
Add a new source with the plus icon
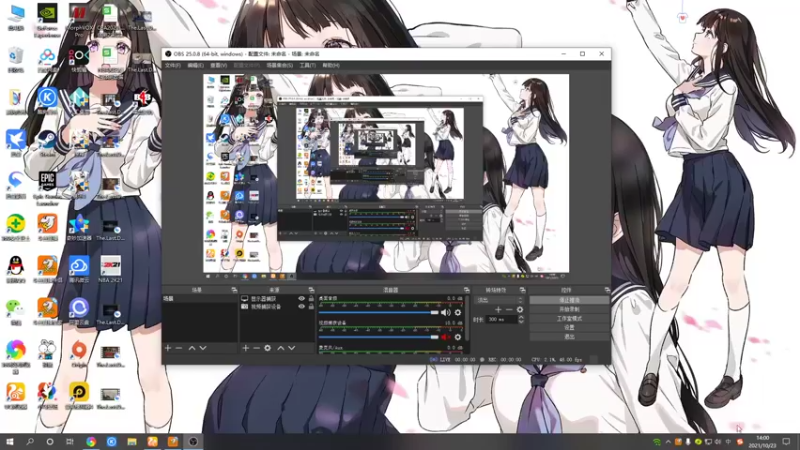tap(245, 348)
